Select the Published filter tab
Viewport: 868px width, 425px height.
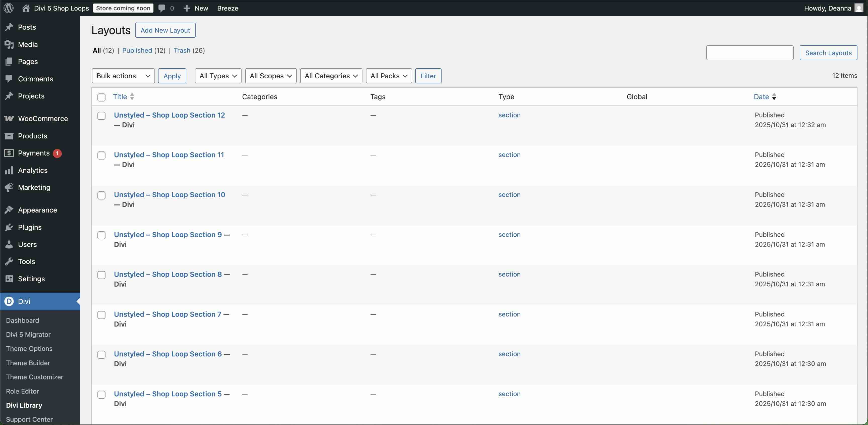click(137, 50)
